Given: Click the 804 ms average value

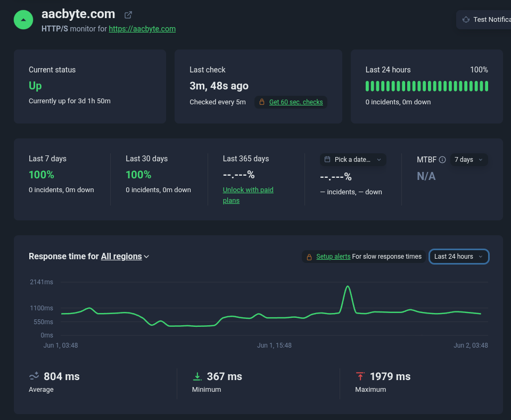Looking at the screenshot, I should tap(62, 376).
